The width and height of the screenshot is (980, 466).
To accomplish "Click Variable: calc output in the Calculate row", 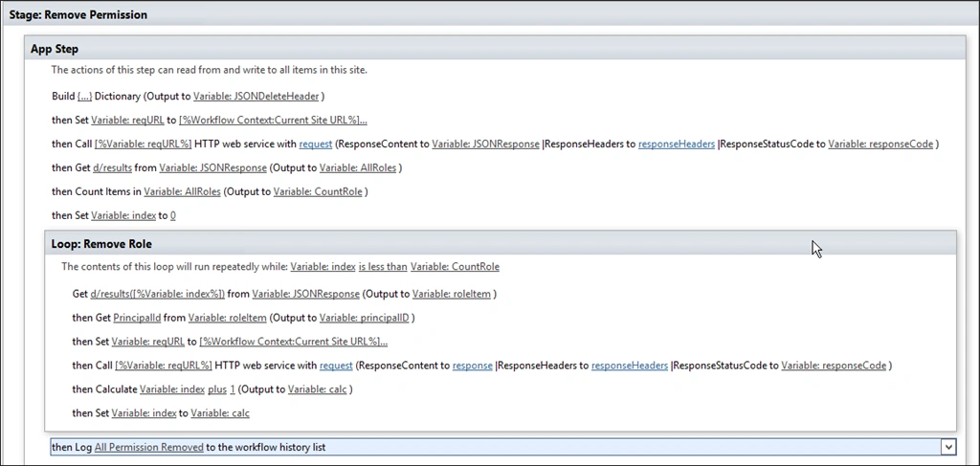I will 318,389.
